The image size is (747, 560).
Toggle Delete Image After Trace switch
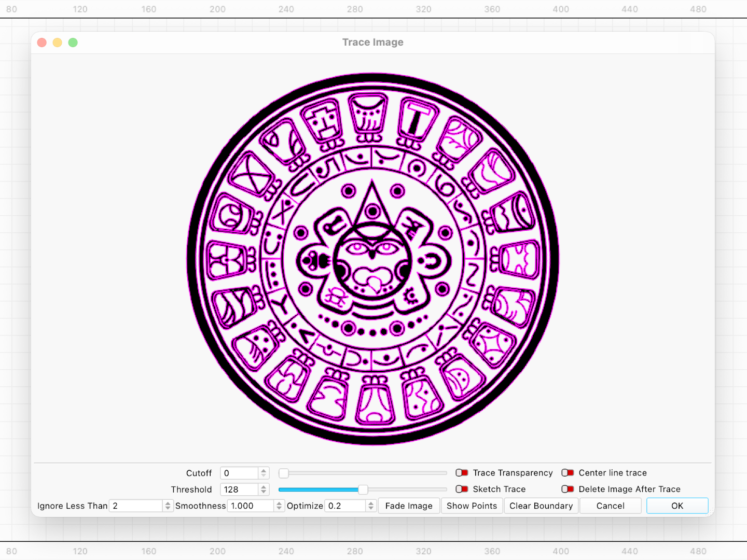568,489
